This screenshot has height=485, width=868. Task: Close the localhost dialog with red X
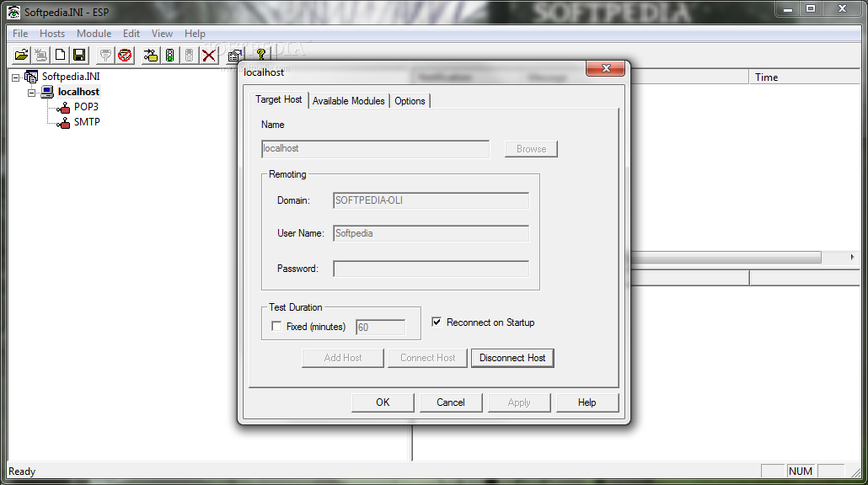(x=606, y=68)
